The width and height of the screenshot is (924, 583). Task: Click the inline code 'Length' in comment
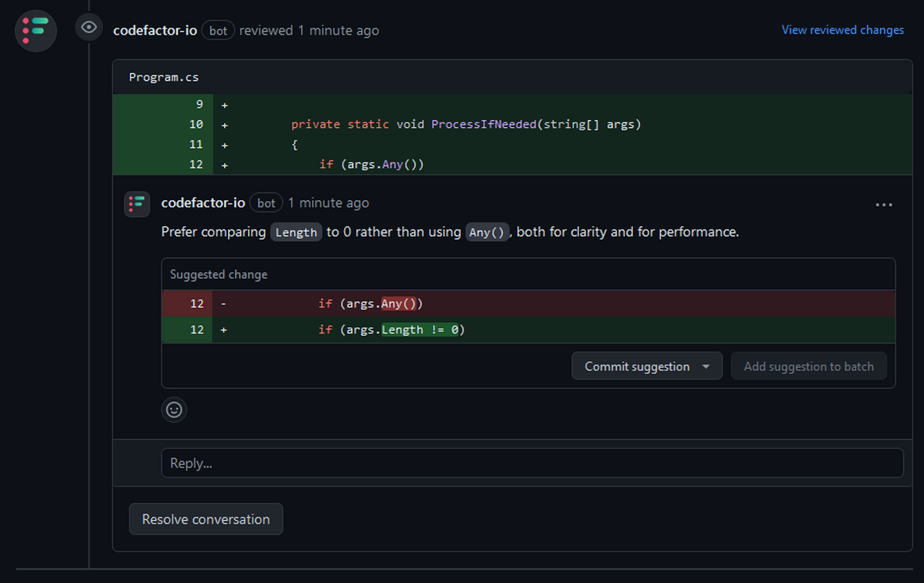[x=296, y=232]
